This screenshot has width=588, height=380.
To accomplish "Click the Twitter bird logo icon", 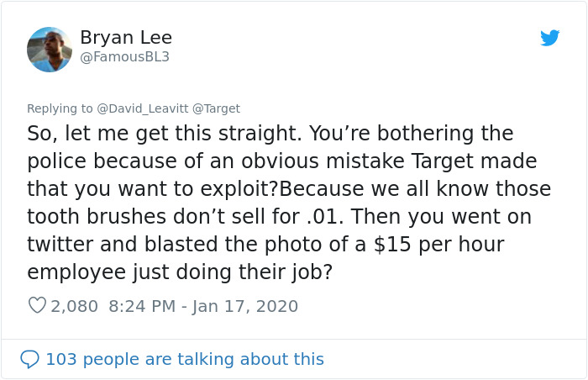I will (549, 38).
